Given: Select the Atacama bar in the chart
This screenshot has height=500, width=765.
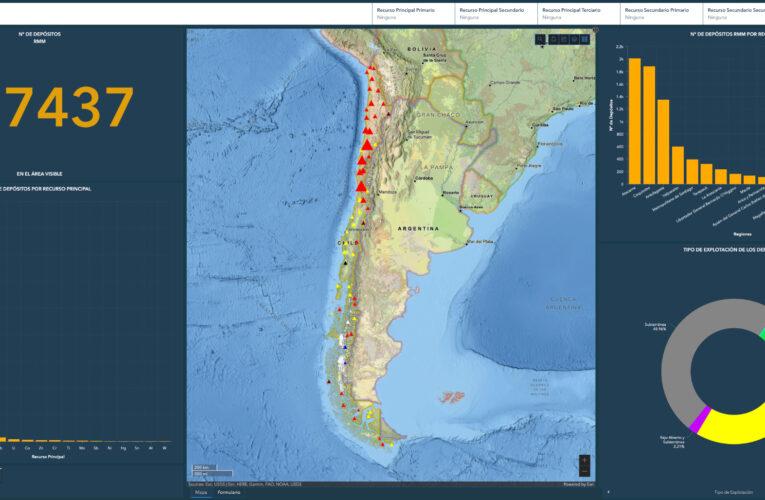Looking at the screenshot, I should 634,121.
